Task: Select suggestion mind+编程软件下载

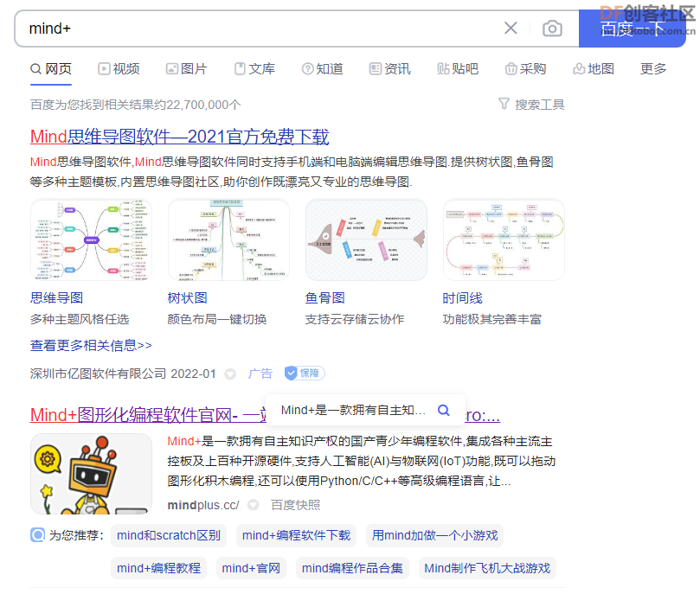Action: point(297,535)
